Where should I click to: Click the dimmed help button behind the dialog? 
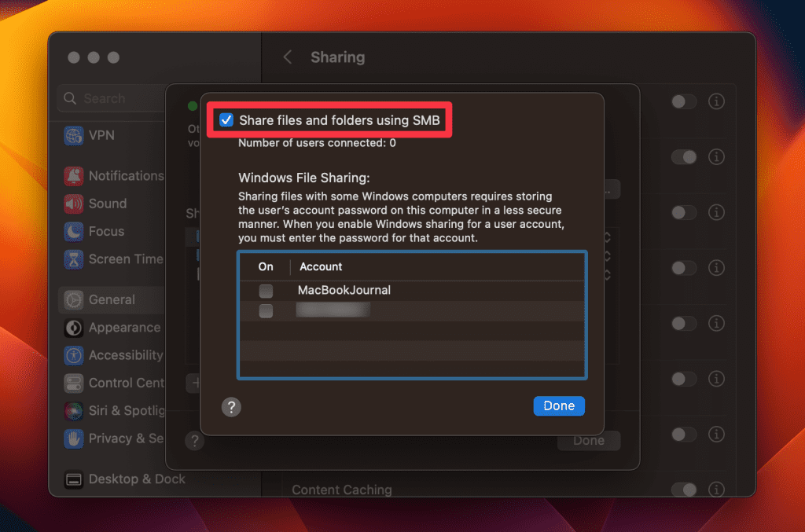(x=195, y=441)
